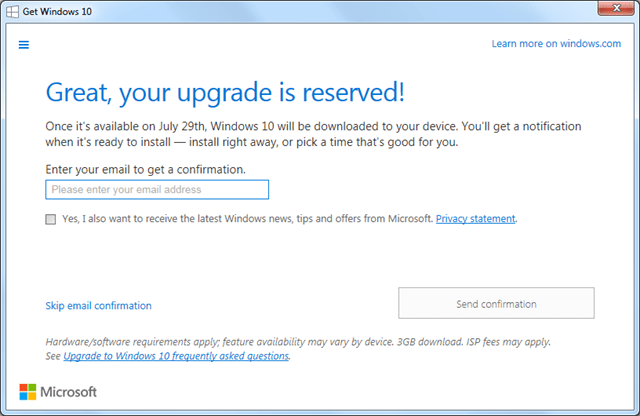Open Upgrade to Windows 10 FAQ link
Image resolution: width=640 pixels, height=416 pixels.
tap(176, 356)
